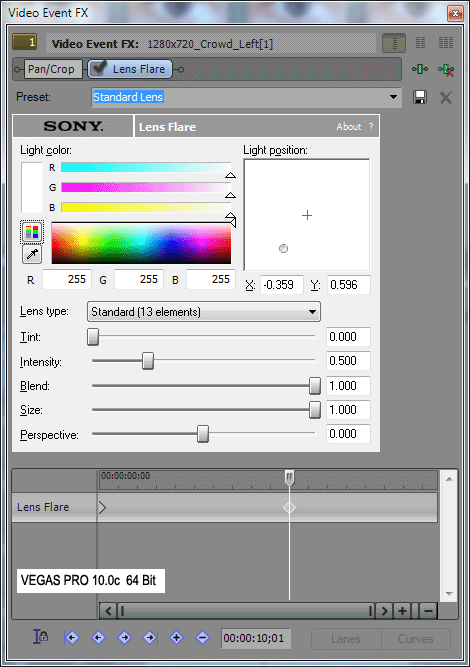Switch to Curves view
This screenshot has width=470, height=667.
pos(416,639)
